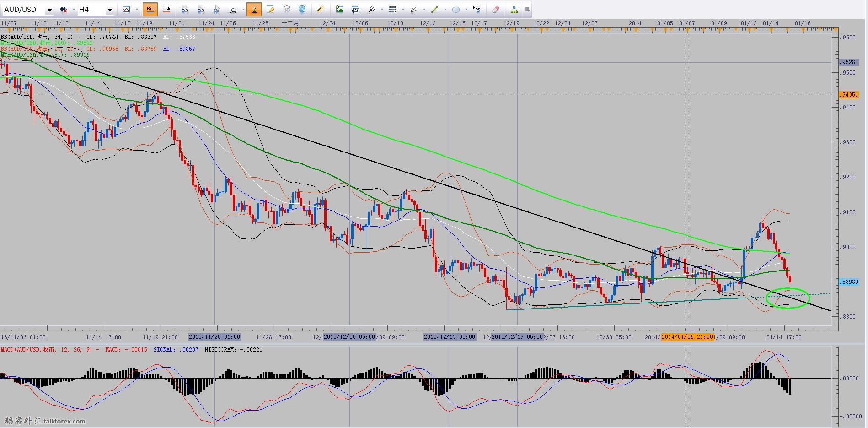Click the blue .88989 current price marker
Image resolution: width=868 pixels, height=428 pixels.
point(849,282)
